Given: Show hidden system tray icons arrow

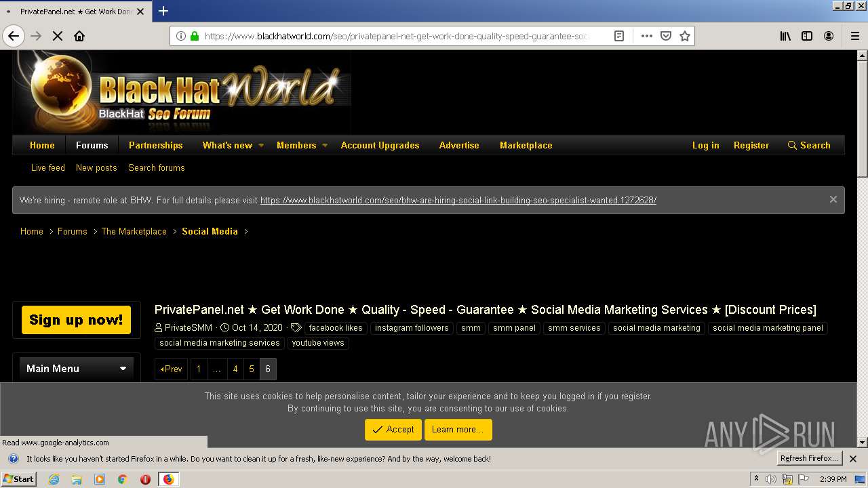Looking at the screenshot, I should pyautogui.click(x=756, y=479).
